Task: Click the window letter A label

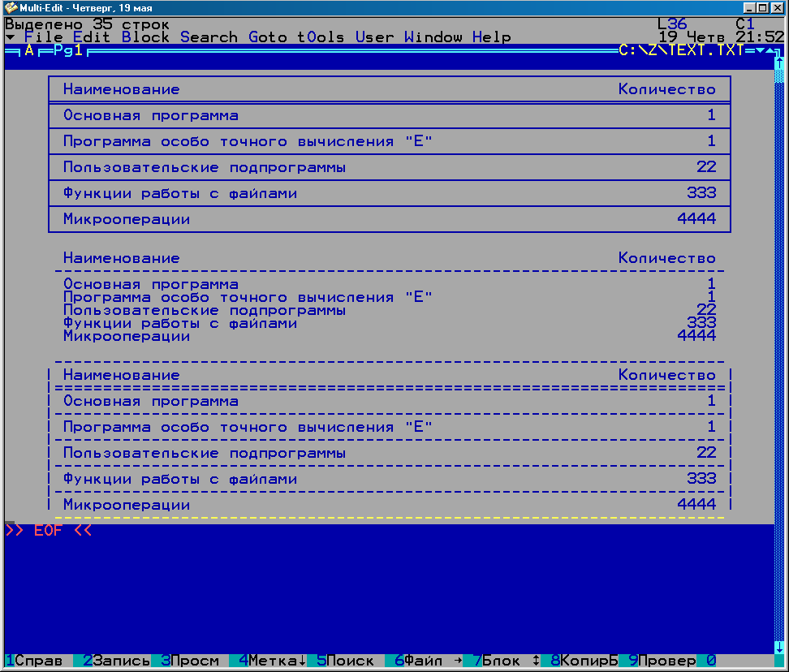Action: pyautogui.click(x=29, y=51)
